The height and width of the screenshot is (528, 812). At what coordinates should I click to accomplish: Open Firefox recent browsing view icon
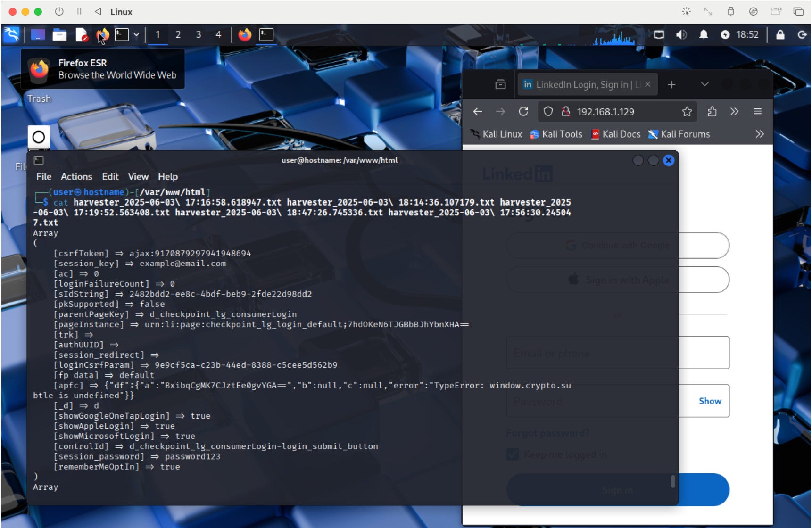point(501,84)
